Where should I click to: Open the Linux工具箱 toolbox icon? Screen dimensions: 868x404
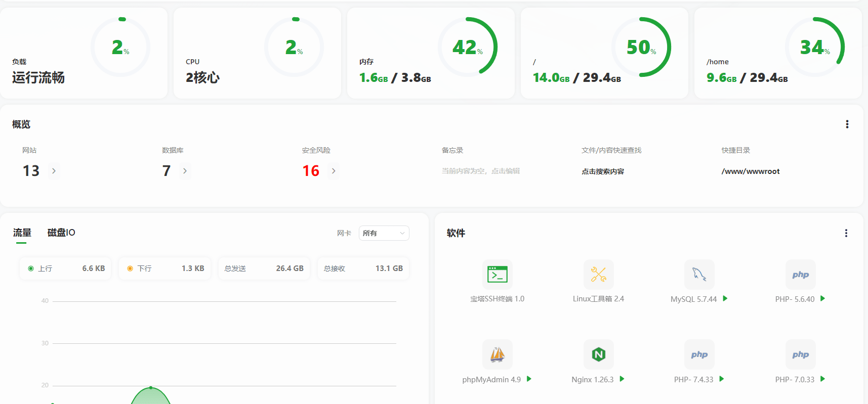598,275
